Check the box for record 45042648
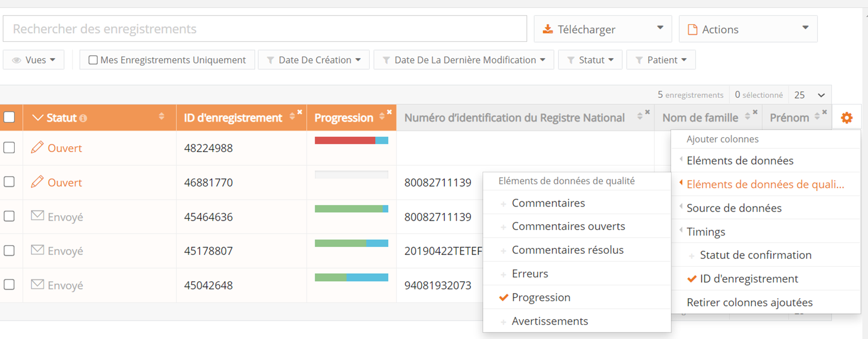Image resolution: width=868 pixels, height=339 pixels. click(9, 285)
